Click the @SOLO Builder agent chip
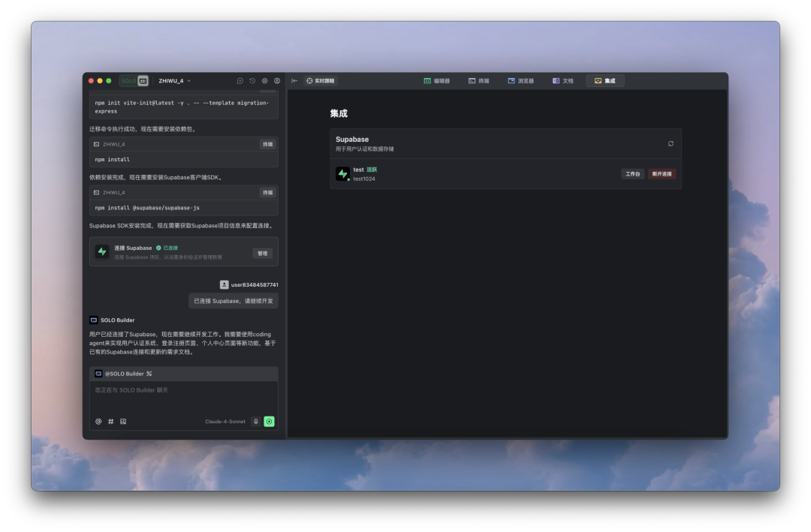 119,374
